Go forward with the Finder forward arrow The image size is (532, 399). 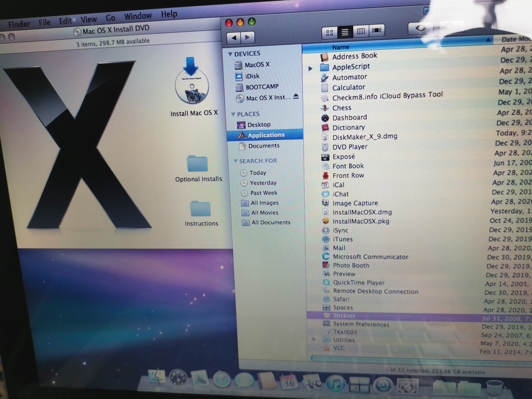[248, 37]
